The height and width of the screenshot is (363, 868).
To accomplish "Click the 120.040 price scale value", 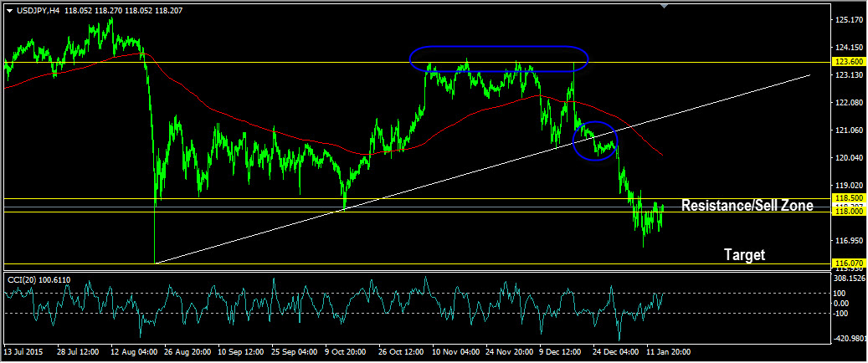I will point(850,158).
